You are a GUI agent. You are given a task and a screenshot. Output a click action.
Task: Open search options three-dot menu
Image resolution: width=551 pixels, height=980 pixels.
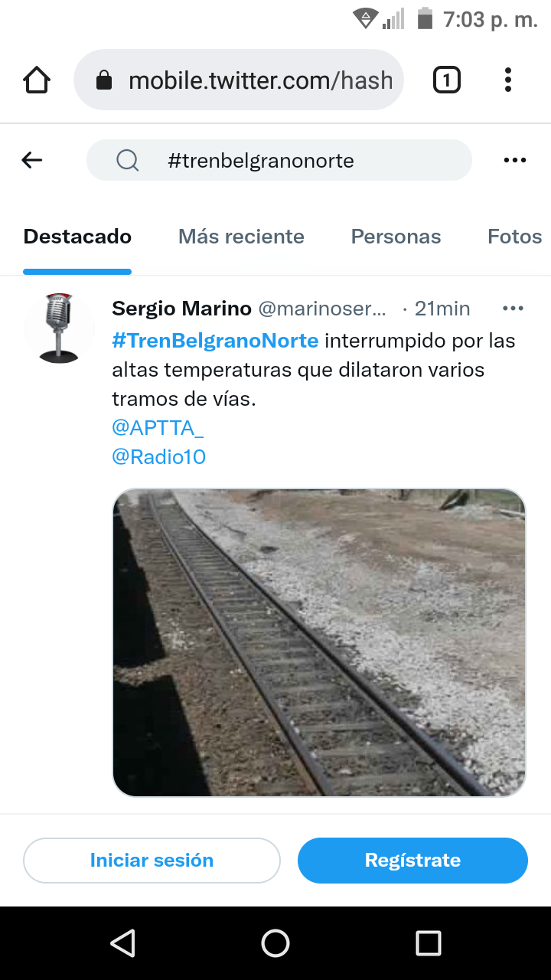pyautogui.click(x=515, y=160)
